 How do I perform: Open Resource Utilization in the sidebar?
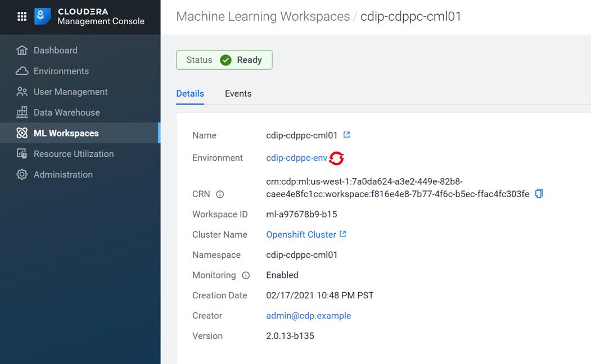click(80, 153)
